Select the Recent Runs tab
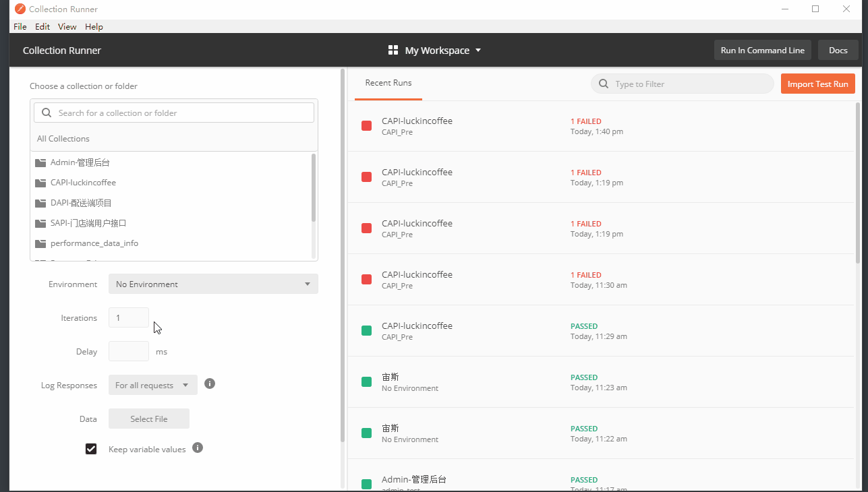 click(388, 83)
